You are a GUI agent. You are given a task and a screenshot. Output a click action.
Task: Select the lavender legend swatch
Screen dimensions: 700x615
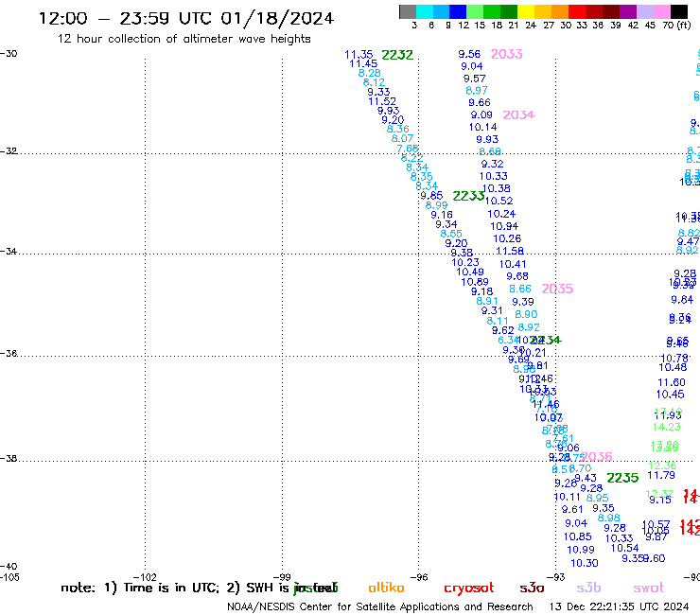[x=645, y=11]
